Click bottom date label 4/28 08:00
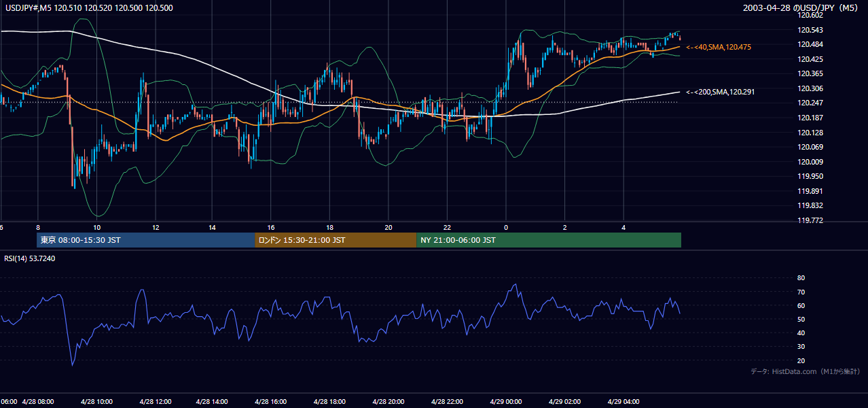This screenshot has height=408, width=868. coord(38,401)
